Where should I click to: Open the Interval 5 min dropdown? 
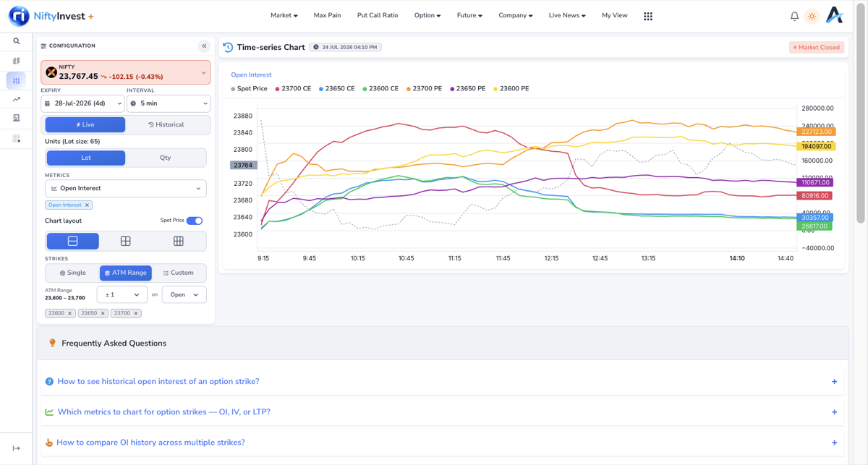pyautogui.click(x=169, y=103)
